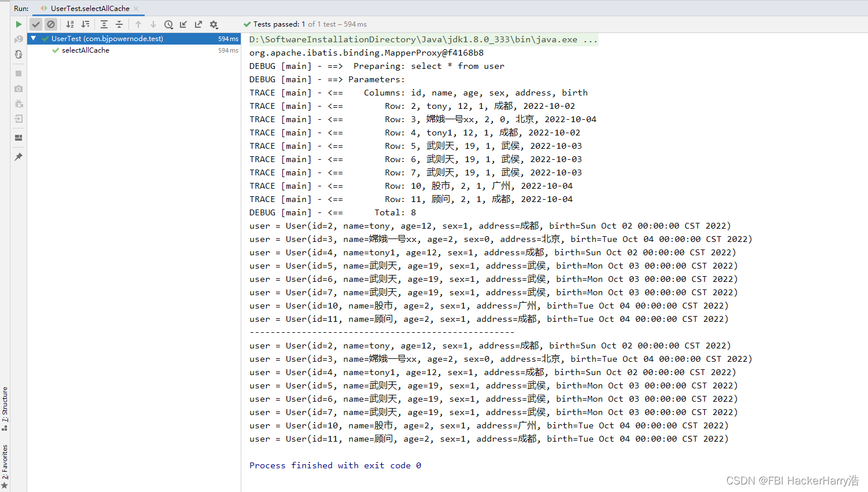
Task: Open test runner settings gear
Action: click(x=214, y=24)
